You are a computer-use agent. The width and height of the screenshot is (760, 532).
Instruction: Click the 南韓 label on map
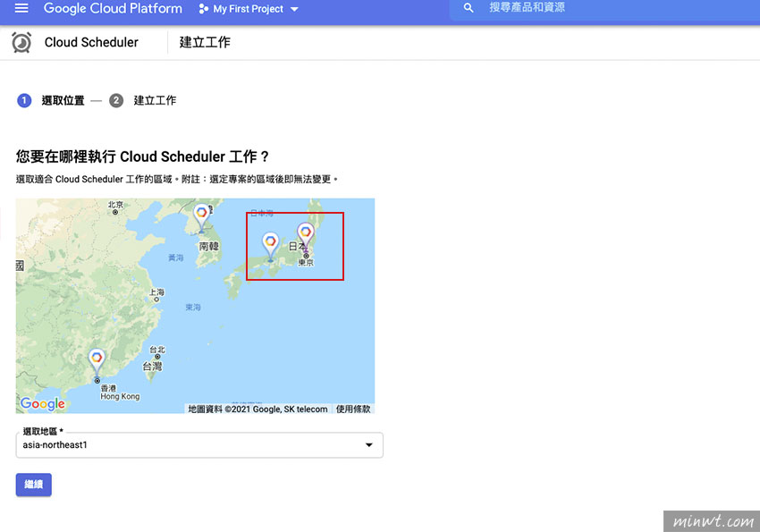(209, 246)
